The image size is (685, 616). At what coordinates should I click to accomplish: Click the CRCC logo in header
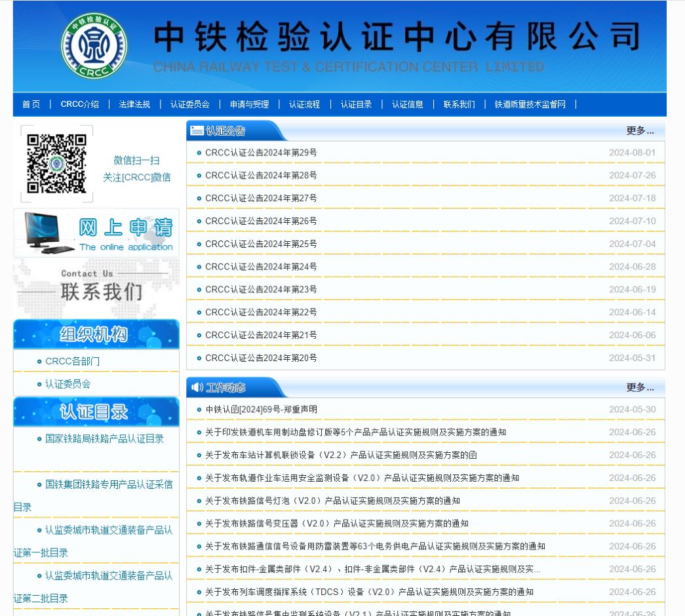point(94,46)
